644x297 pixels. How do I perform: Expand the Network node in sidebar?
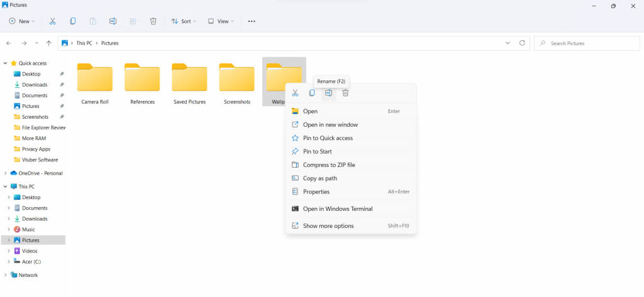pos(6,275)
